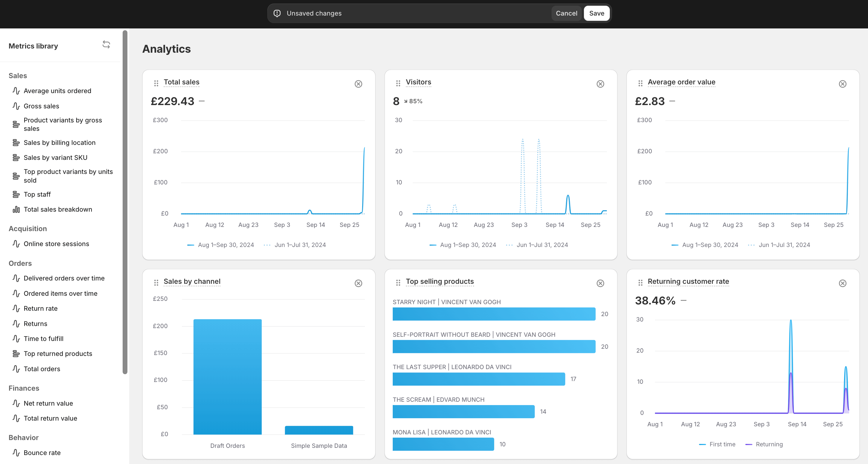The width and height of the screenshot is (868, 464).
Task: Open the Top selling products title link
Action: 439,281
